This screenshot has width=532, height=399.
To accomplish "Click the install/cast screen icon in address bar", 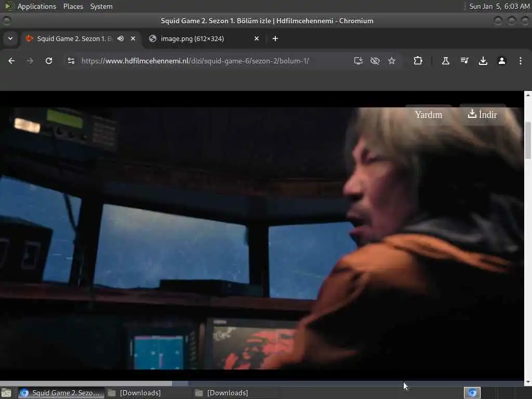I will point(358,61).
